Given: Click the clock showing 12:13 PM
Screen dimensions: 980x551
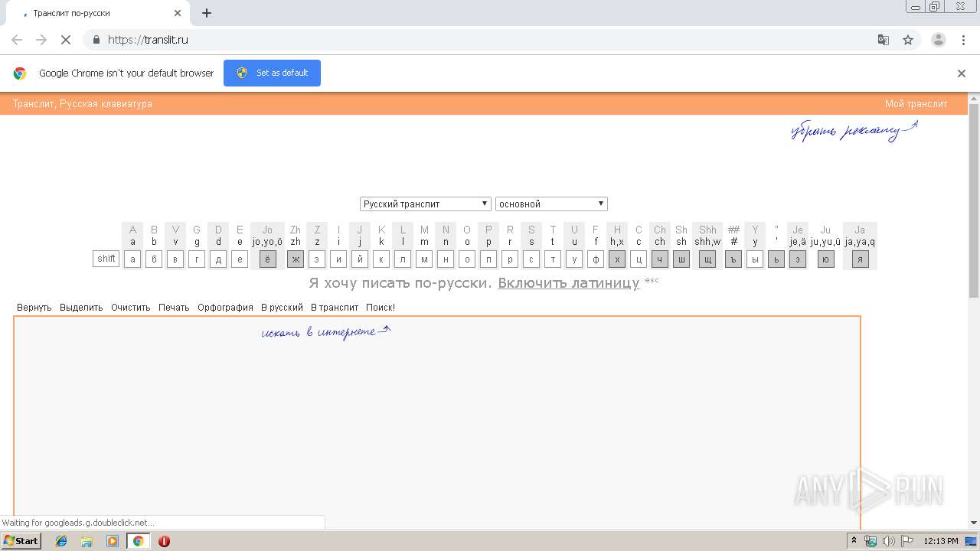Looking at the screenshot, I should coord(940,541).
